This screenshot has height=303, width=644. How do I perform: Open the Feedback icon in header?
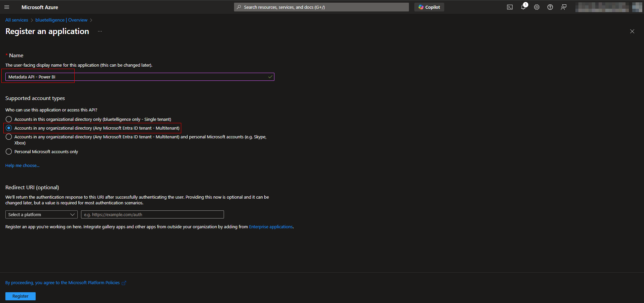[x=564, y=7]
